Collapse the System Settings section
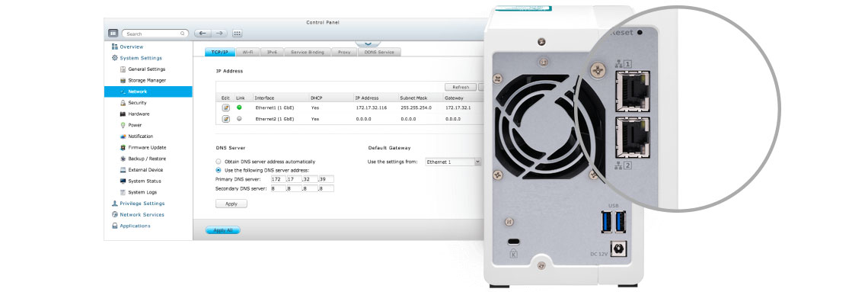Screen dimensions: 868x292 pos(141,58)
